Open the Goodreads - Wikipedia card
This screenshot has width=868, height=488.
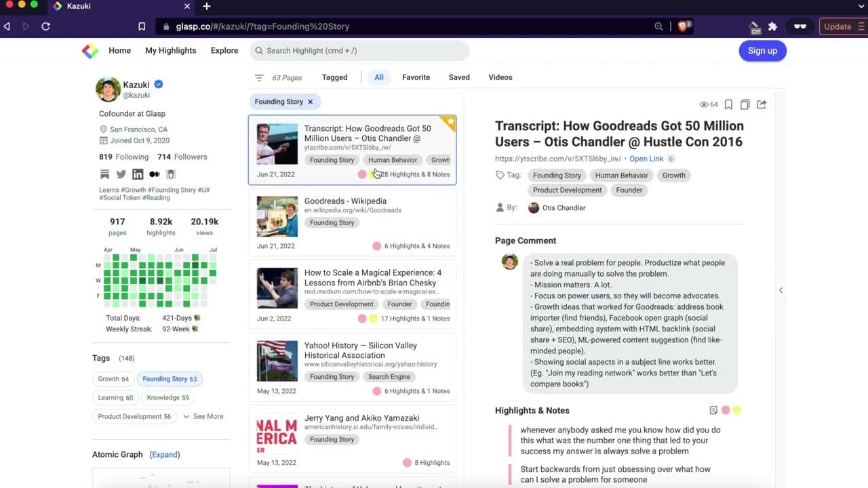click(x=352, y=222)
